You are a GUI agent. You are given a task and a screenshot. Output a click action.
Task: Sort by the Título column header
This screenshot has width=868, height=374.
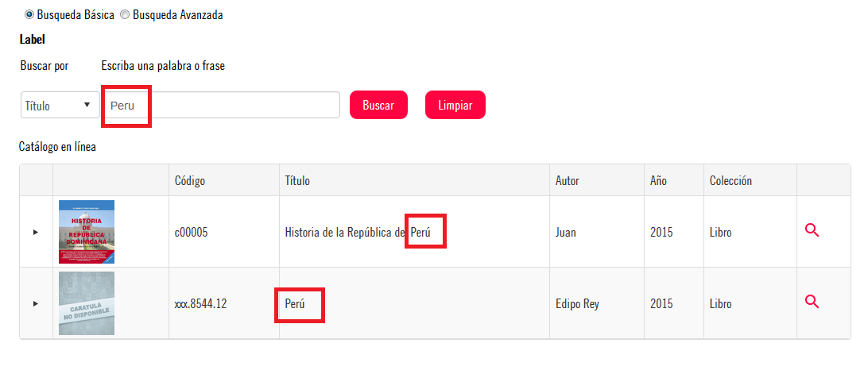pos(297,181)
